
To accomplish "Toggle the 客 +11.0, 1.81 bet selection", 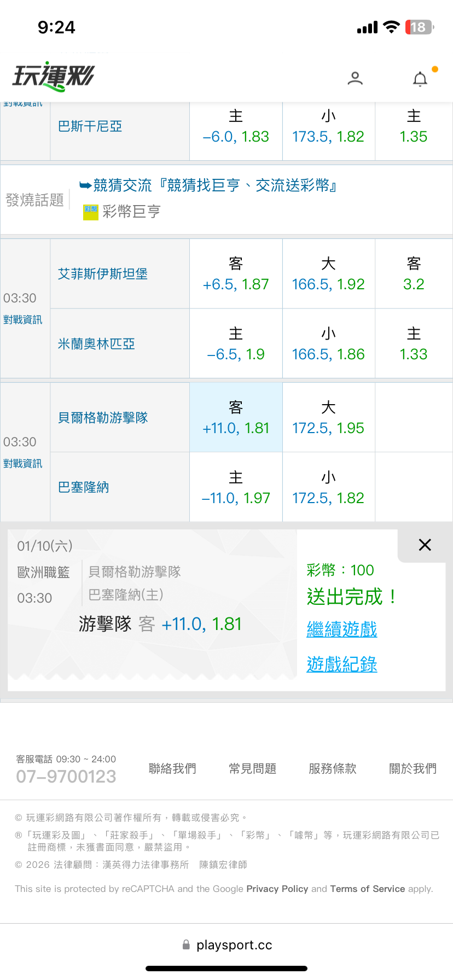I will coord(236,418).
